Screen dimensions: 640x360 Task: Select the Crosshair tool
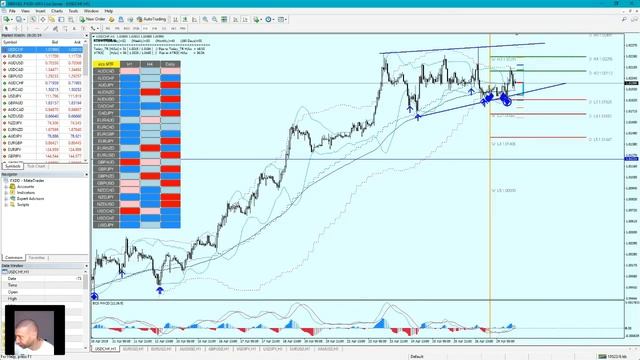pos(16,29)
